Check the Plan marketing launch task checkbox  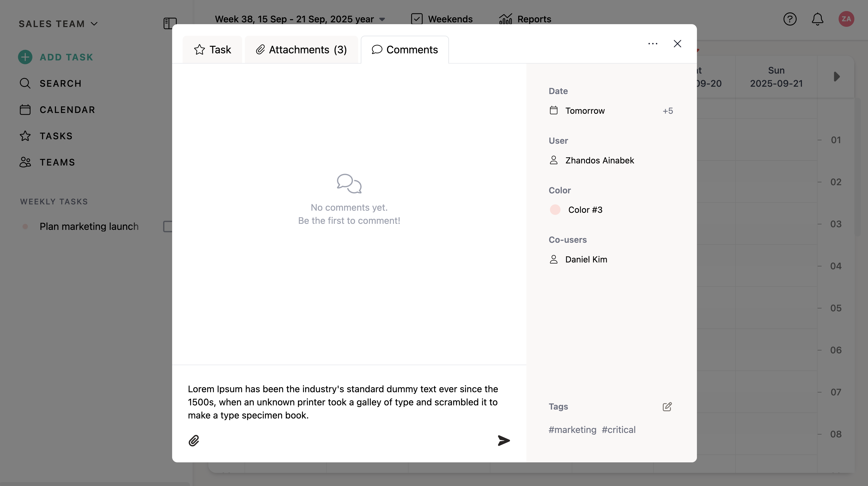point(168,226)
